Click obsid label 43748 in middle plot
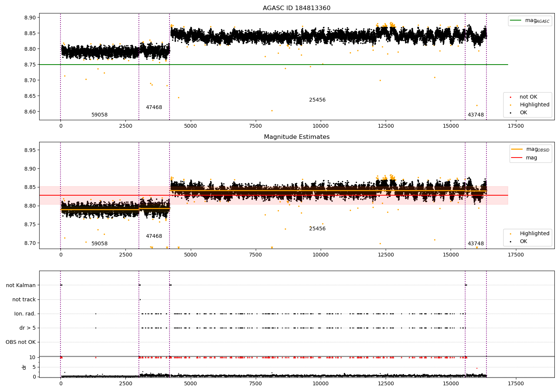Screen dimensions: 560x392 click(476, 244)
